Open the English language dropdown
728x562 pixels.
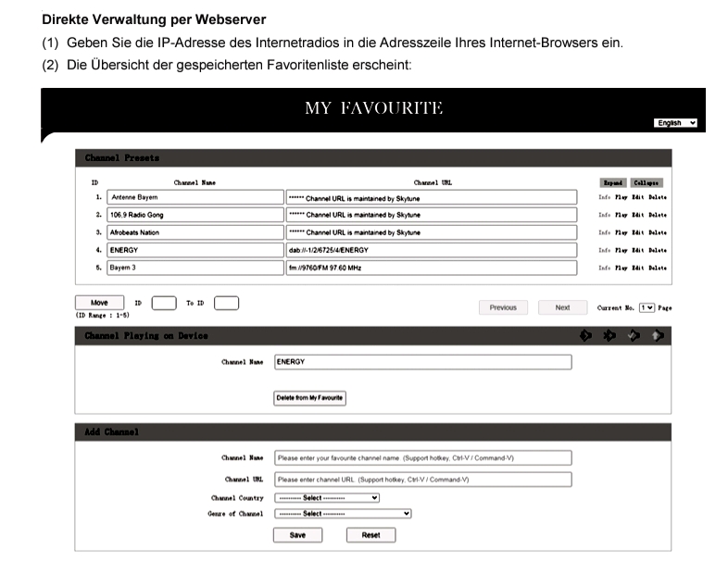(x=675, y=123)
